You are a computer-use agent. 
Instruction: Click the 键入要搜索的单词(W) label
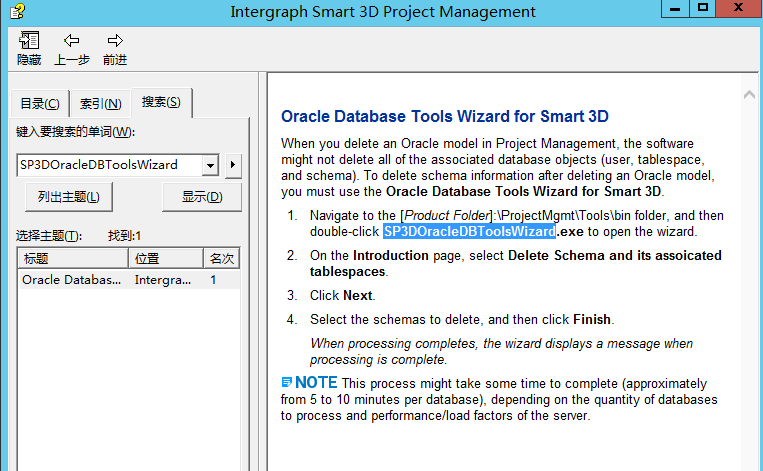75,132
